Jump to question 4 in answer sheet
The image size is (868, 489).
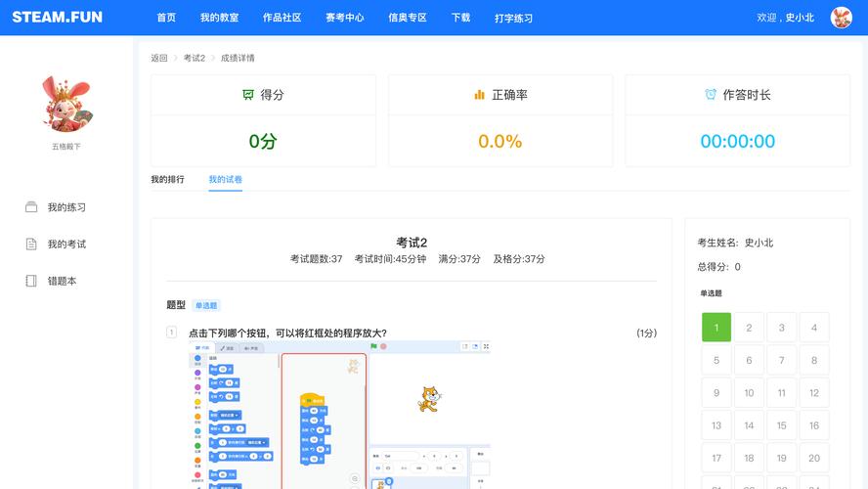click(814, 328)
